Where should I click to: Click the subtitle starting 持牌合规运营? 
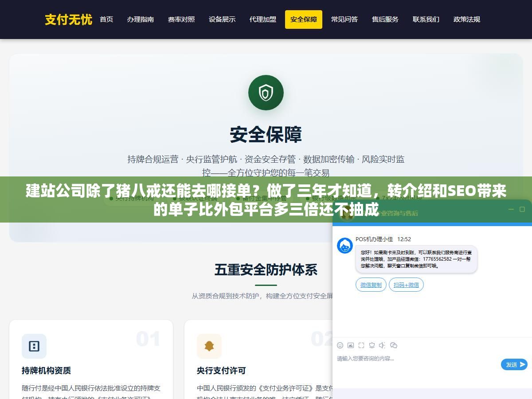[x=266, y=166]
